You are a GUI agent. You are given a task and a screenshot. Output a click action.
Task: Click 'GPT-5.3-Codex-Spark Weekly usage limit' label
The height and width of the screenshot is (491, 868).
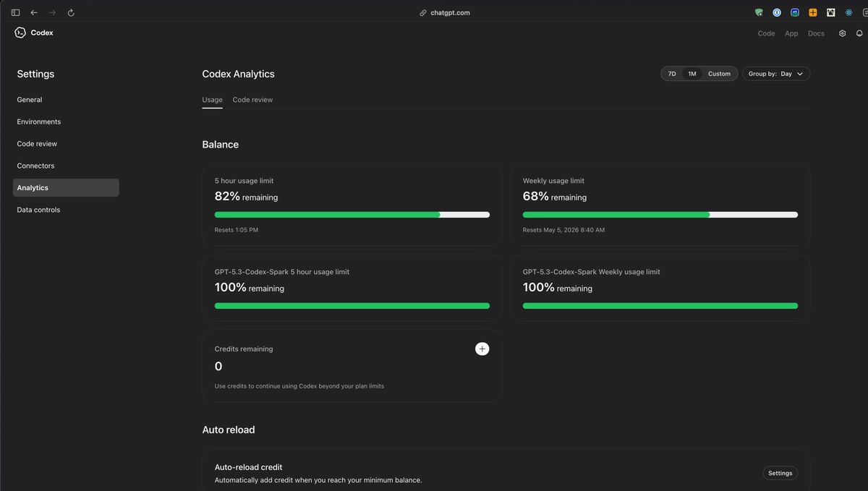tap(592, 272)
